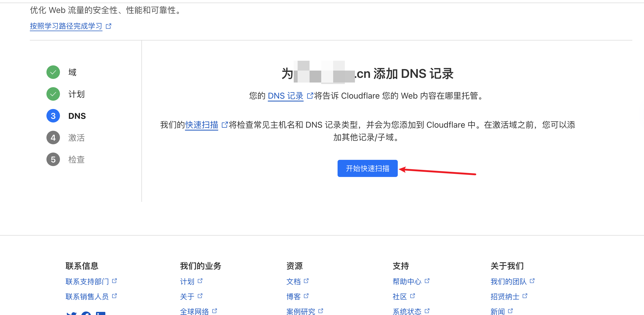
Task: Select the 计划 step label in sidebar
Action: pos(77,94)
